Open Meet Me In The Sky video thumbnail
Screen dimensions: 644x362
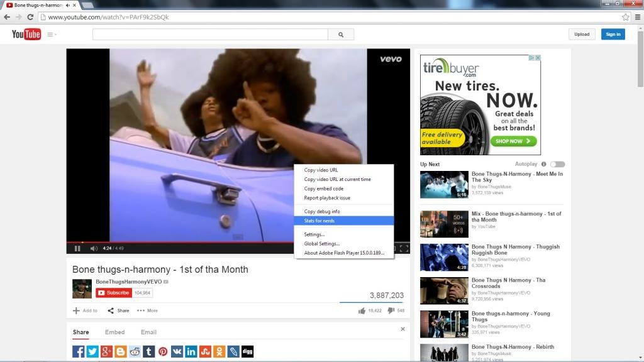pos(444,185)
